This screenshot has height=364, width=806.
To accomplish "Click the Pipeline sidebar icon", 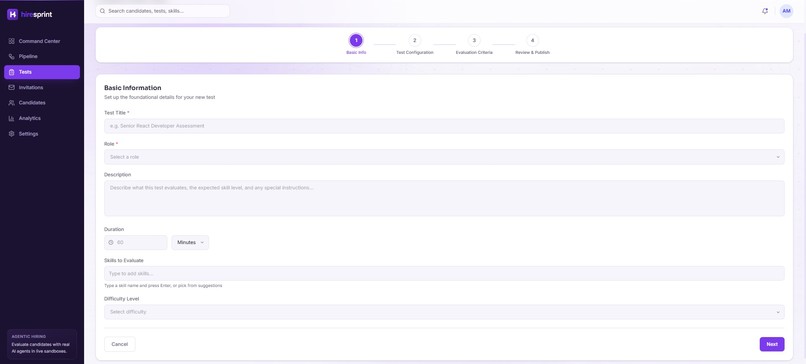I will (12, 57).
